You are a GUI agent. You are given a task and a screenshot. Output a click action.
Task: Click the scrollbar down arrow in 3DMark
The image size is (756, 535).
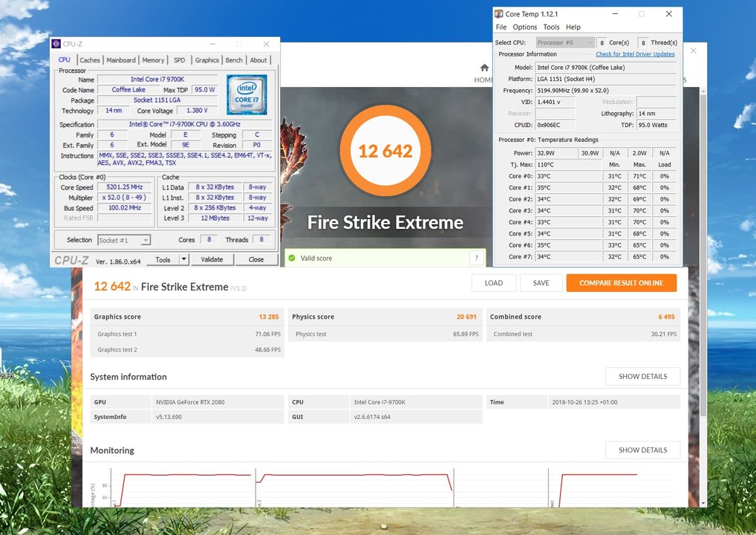(703, 503)
